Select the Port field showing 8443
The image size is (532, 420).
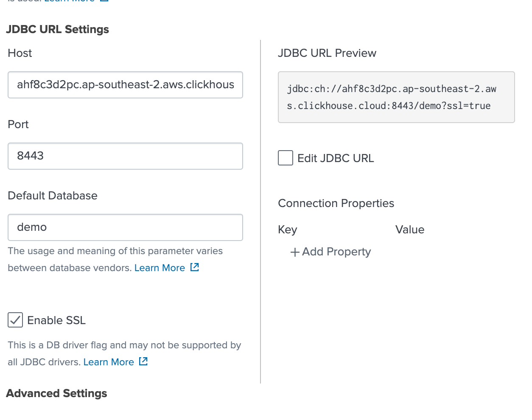[125, 156]
